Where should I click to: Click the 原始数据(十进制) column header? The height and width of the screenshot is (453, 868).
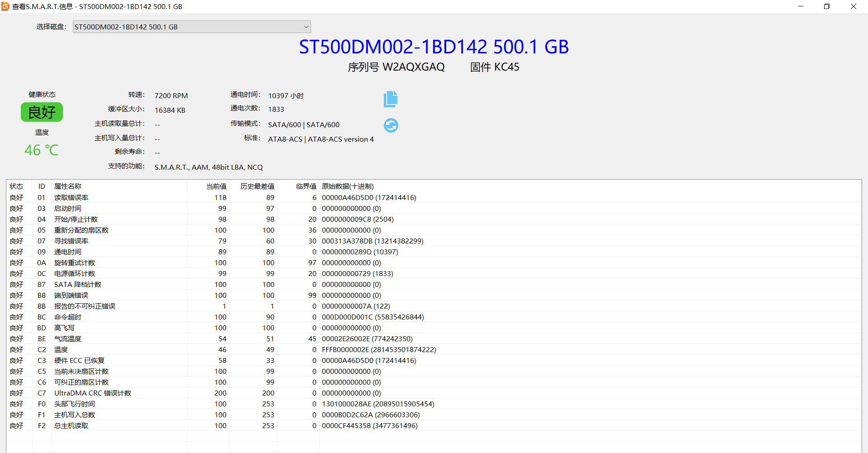[x=590, y=186]
